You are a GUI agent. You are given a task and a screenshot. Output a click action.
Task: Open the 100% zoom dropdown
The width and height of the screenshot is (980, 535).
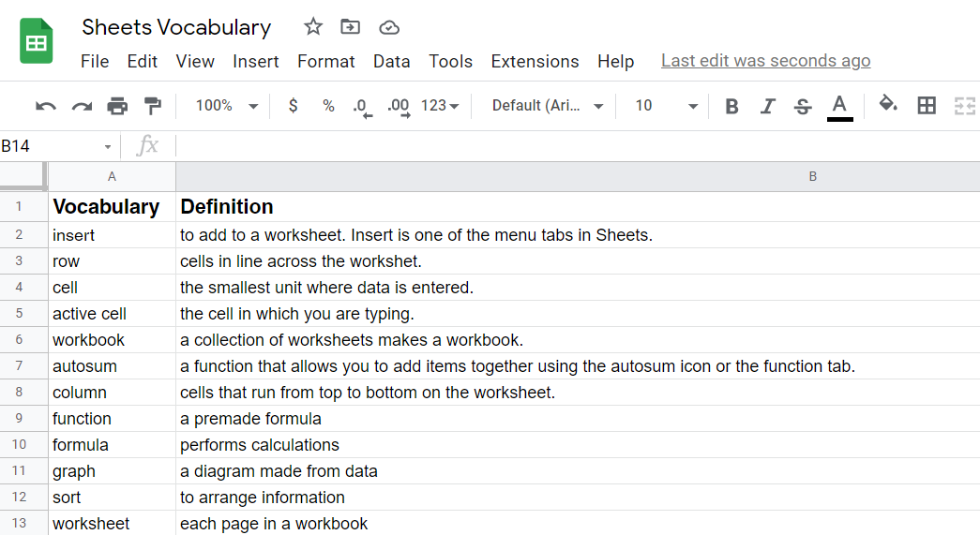[226, 106]
